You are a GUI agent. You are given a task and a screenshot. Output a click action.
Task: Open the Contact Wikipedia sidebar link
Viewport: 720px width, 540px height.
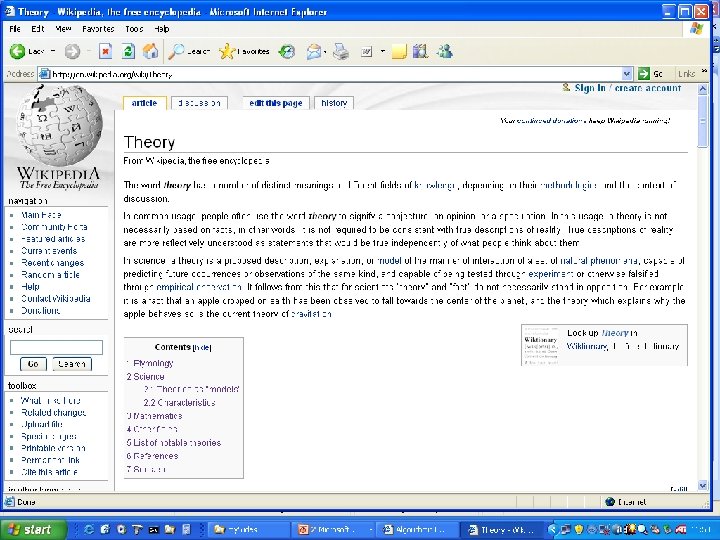56,298
